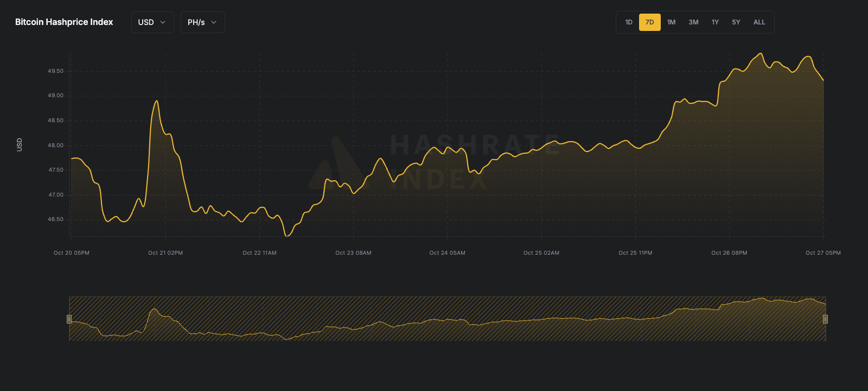Screen dimensions: 868x391
Task: Click the Oct 22 11AM axis label
Action: (x=259, y=253)
